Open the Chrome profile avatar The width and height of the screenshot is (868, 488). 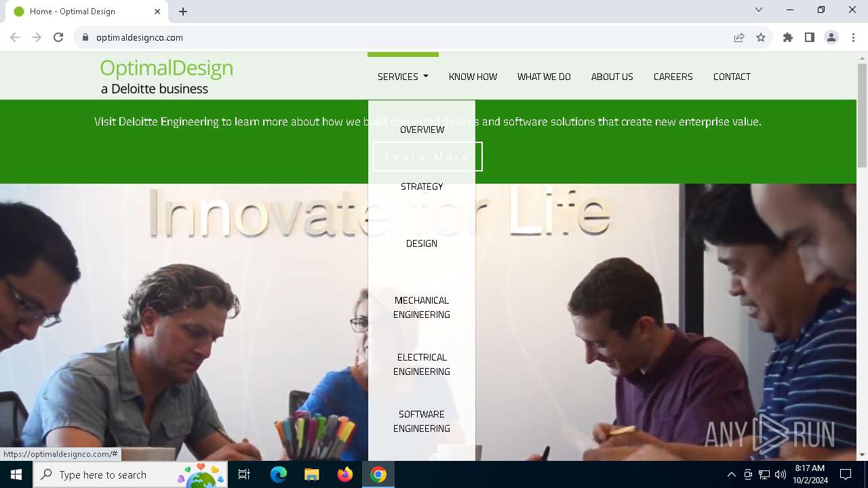tap(831, 37)
